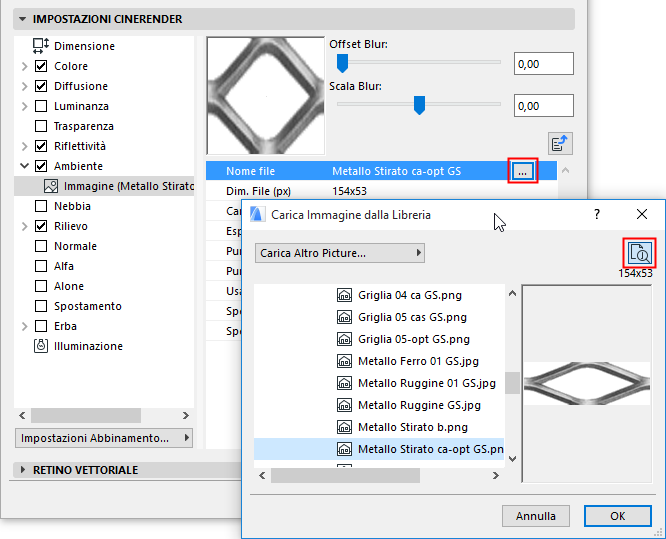Image resolution: width=666 pixels, height=539 pixels.
Task: Enable the Luminanza checkbox
Action: (x=41, y=106)
